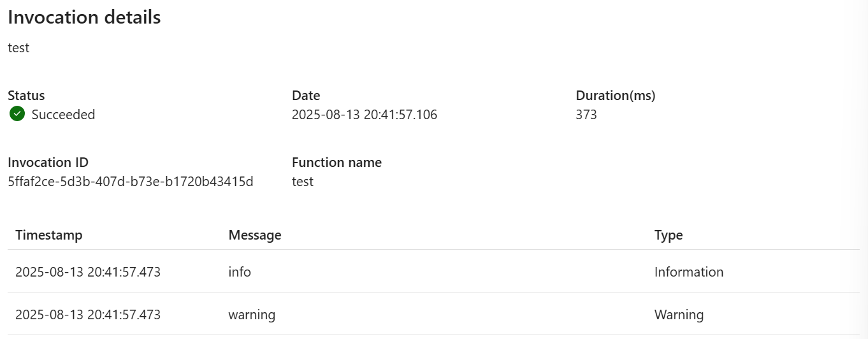The width and height of the screenshot is (868, 339).
Task: Click the Function name value test
Action: pos(303,182)
